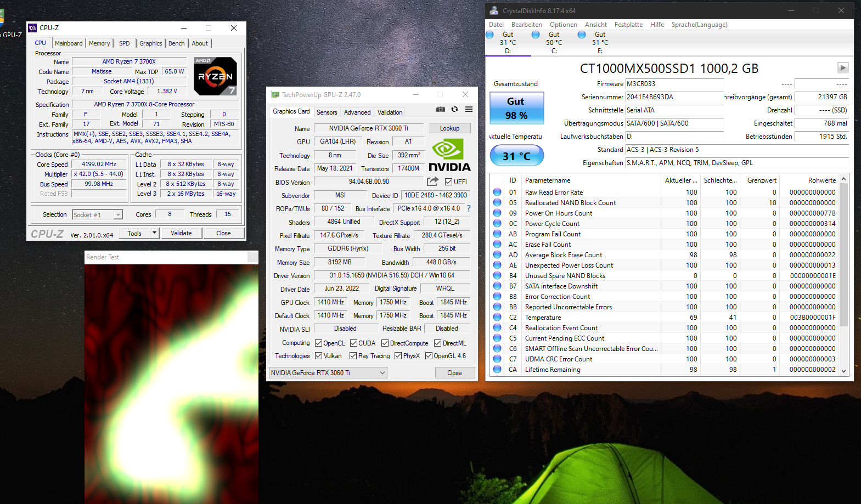861x504 pixels.
Task: Open the Sprache(Language) menu
Action: pyautogui.click(x=699, y=25)
